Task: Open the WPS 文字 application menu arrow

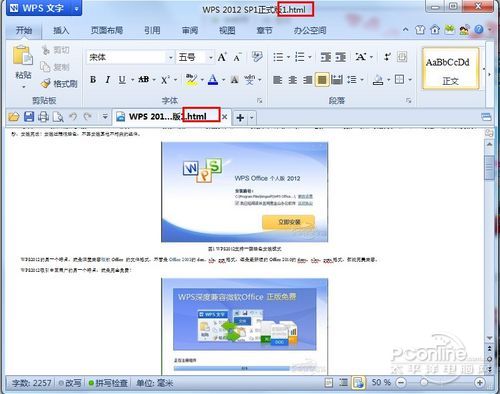Action: tap(76, 9)
